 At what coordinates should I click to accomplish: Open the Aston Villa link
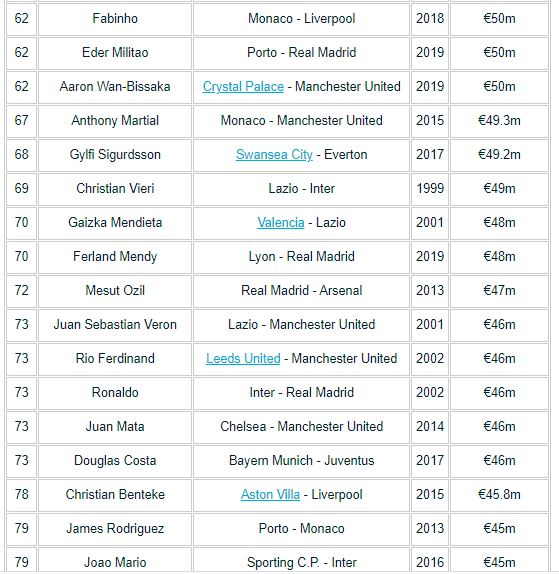pos(270,495)
